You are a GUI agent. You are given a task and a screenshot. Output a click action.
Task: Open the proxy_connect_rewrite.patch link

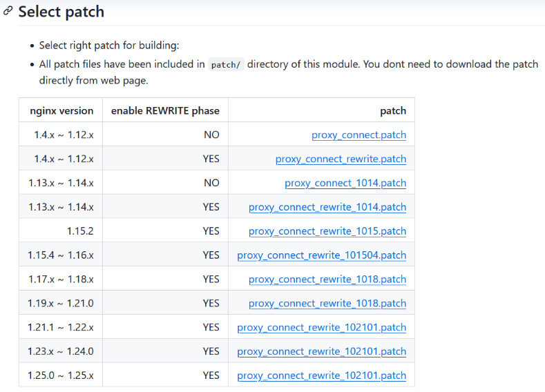pos(341,159)
